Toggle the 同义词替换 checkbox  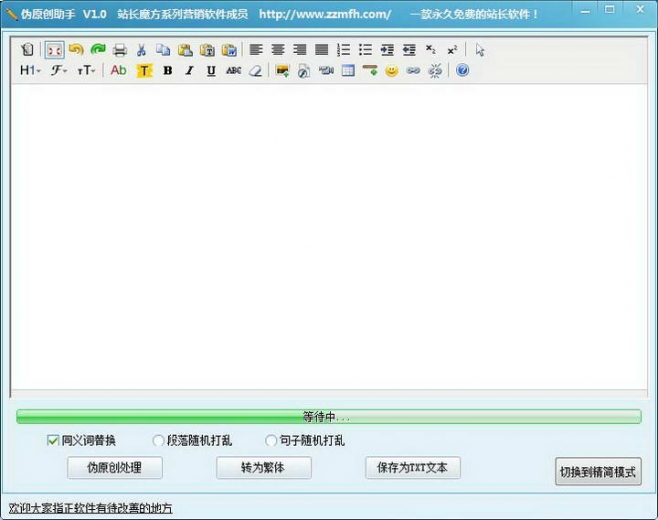(53, 440)
